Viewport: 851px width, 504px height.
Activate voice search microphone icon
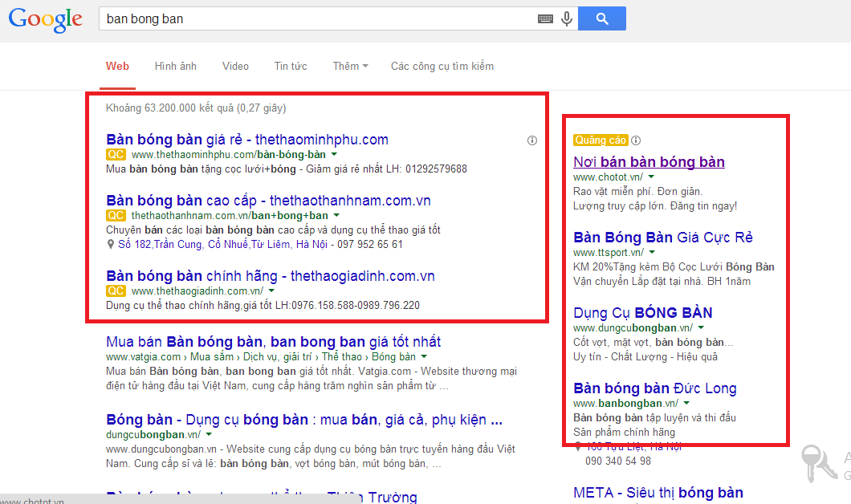tap(567, 18)
